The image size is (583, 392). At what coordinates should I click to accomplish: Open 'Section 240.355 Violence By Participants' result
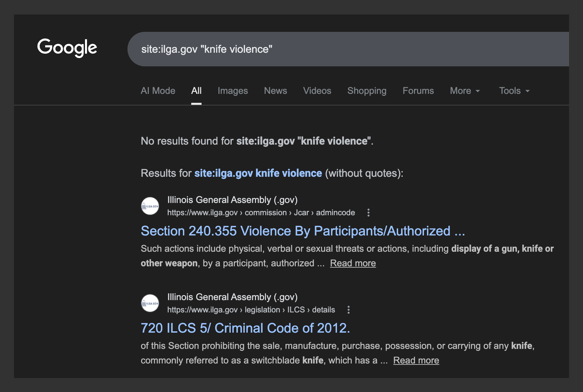(303, 231)
